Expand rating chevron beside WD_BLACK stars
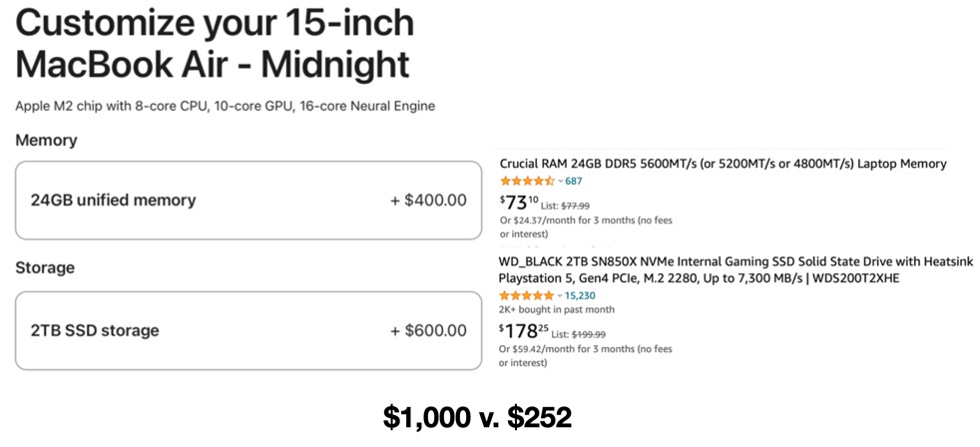The image size is (980, 447). (x=560, y=296)
